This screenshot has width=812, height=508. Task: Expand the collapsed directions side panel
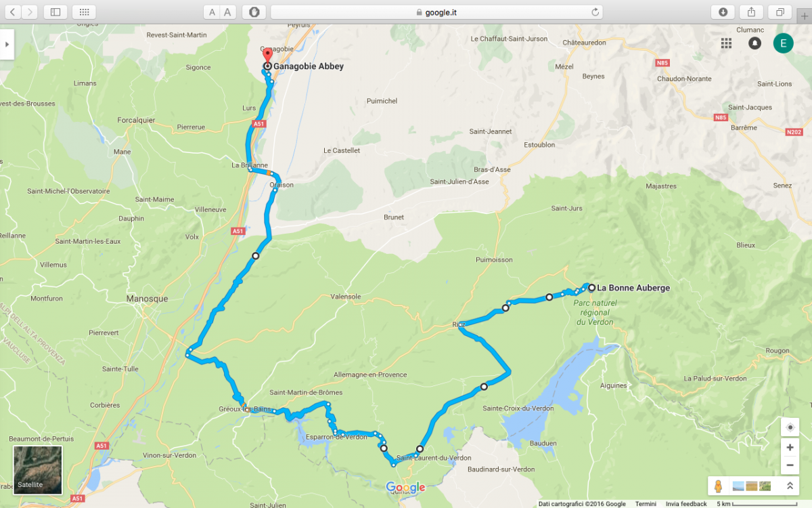click(x=7, y=44)
